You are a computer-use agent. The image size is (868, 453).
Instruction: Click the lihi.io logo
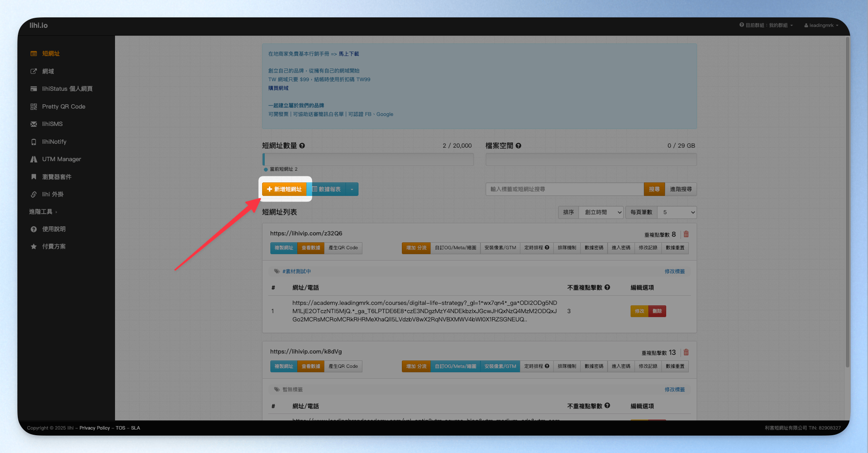pos(39,25)
